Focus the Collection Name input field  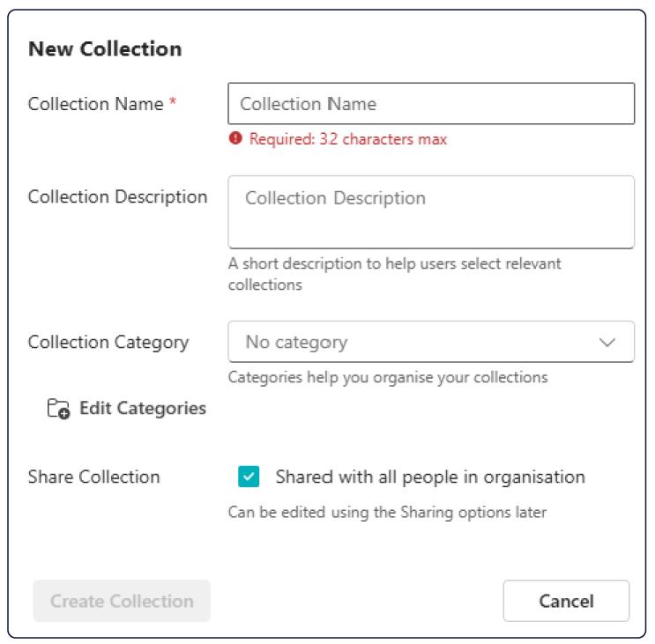pos(431,103)
